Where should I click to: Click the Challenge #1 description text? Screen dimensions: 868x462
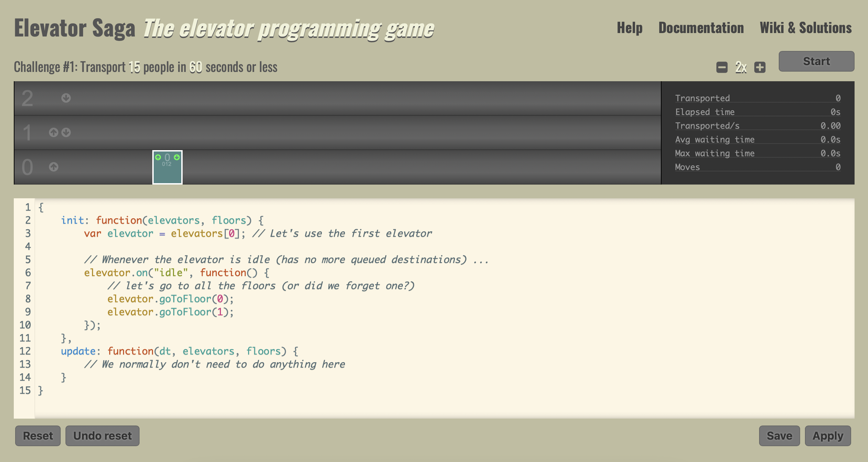[145, 67]
